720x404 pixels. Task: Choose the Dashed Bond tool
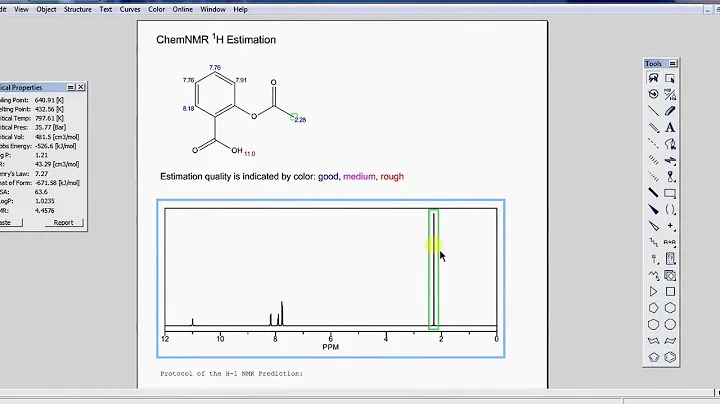(x=653, y=144)
